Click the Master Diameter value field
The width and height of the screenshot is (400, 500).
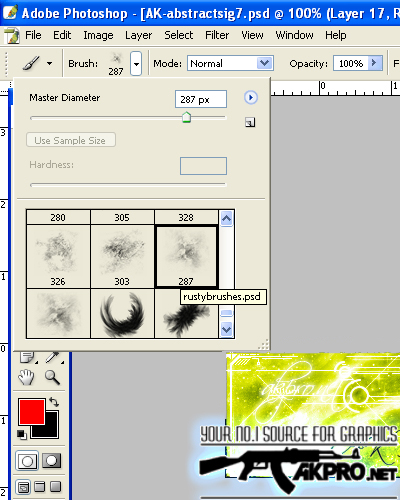tap(201, 99)
